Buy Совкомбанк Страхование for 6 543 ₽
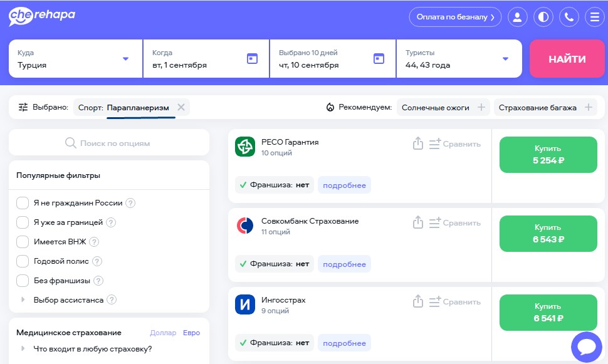Viewport: 608px width, 364px height. point(548,234)
